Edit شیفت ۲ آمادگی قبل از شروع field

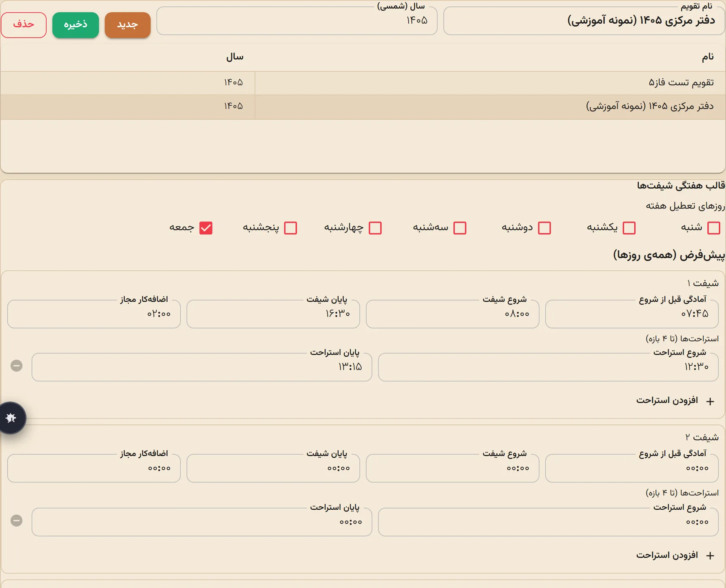[632, 469]
